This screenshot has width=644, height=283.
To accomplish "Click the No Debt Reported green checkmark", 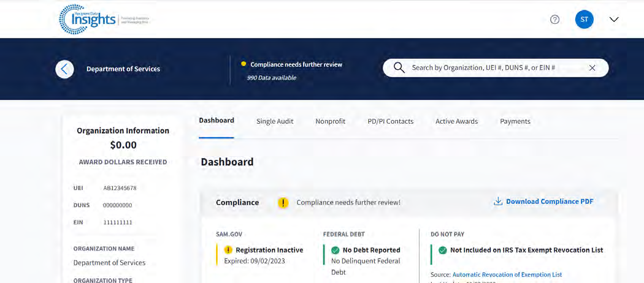I will pyautogui.click(x=335, y=250).
